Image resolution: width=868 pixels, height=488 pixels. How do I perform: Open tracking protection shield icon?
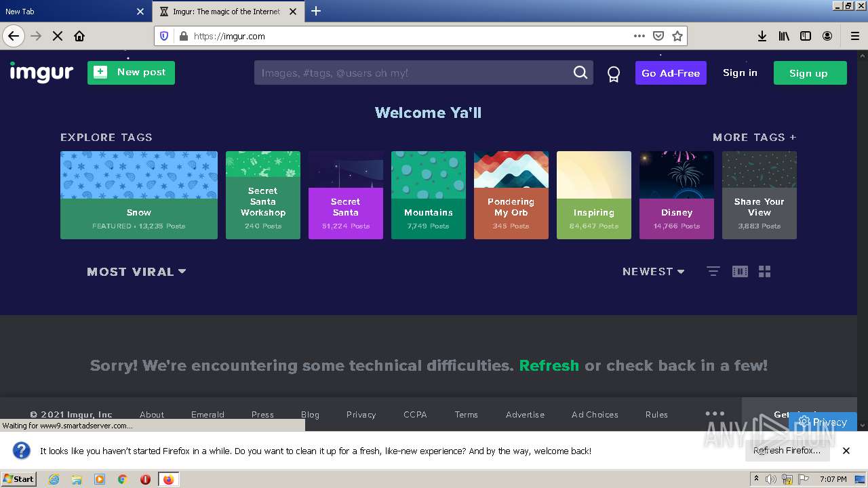(x=164, y=36)
